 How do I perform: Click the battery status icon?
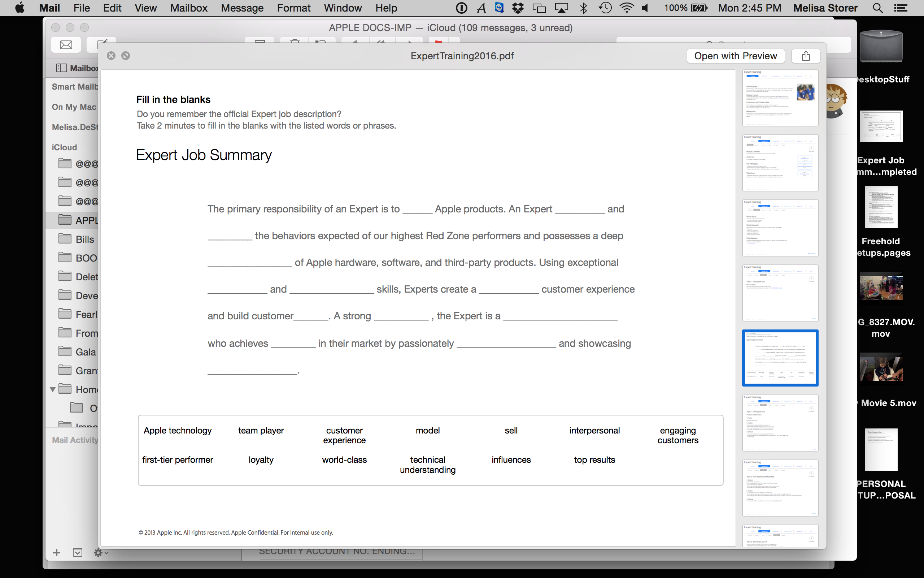(699, 8)
